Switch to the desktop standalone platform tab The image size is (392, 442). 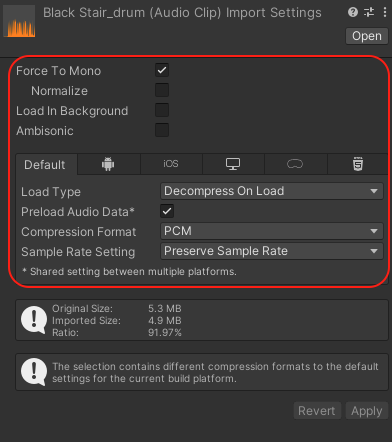[233, 164]
